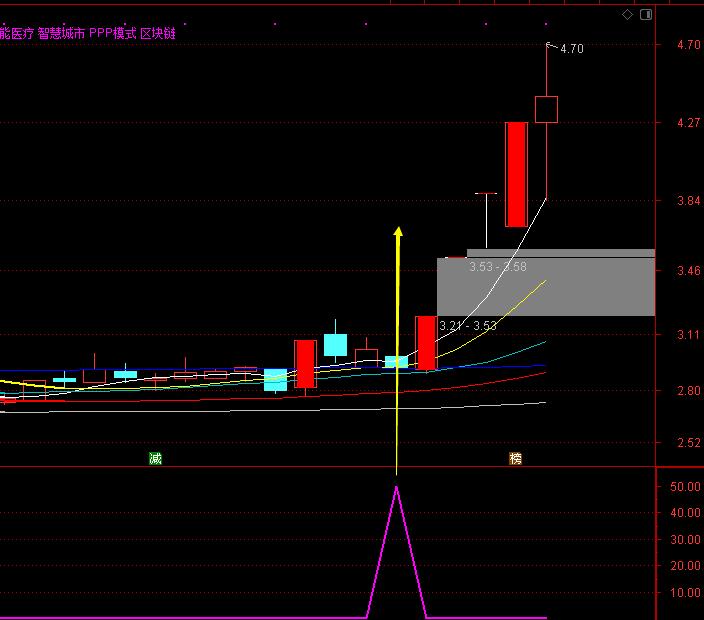Viewport: 704px width, 620px height.
Task: Select the hollow candle below the 4.70 high
Action: 546,109
